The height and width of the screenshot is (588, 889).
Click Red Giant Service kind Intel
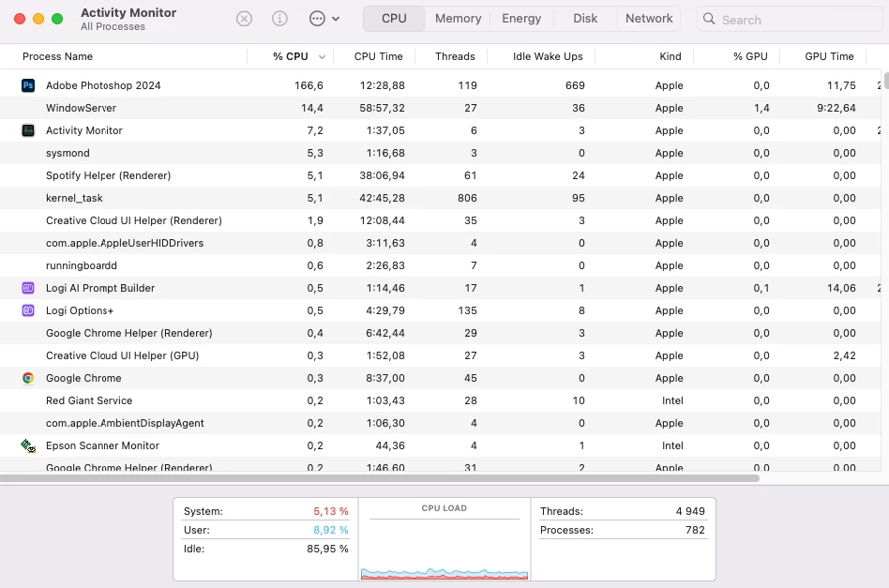(x=672, y=400)
